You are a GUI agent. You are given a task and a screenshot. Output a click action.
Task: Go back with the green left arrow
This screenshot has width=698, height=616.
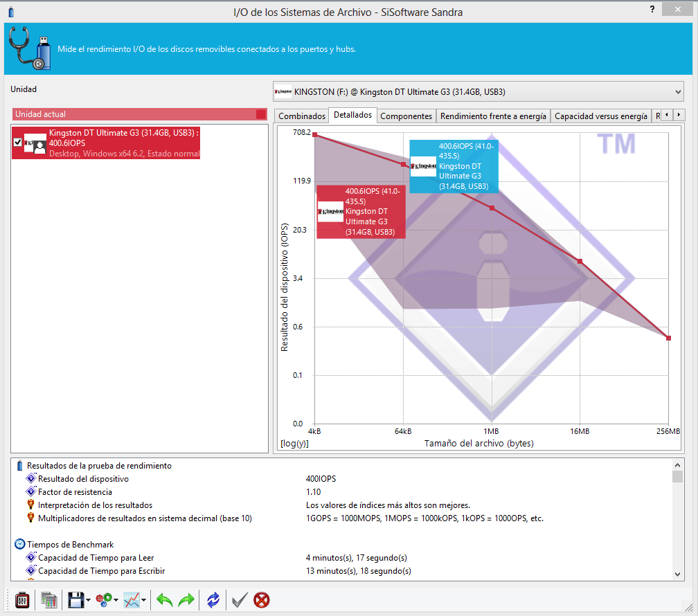tap(165, 600)
